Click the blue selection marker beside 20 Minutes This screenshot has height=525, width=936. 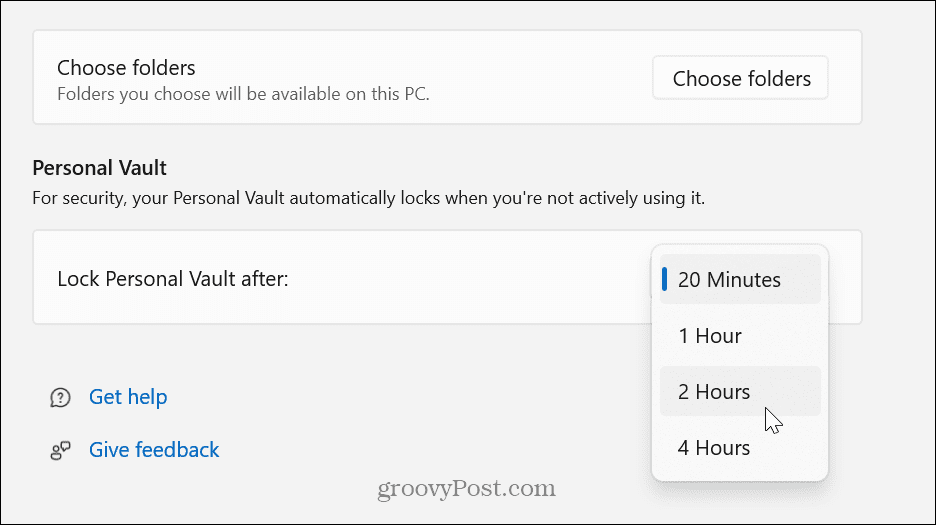(x=664, y=279)
